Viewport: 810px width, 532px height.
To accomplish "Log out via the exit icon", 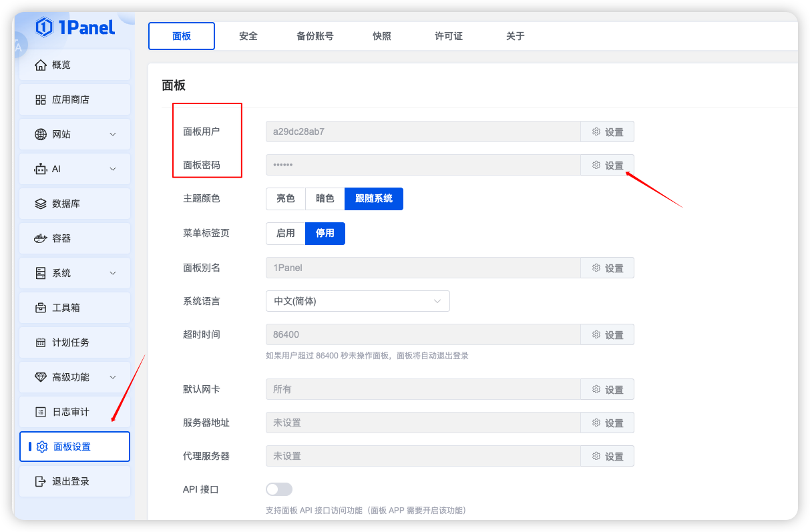I will tap(41, 481).
